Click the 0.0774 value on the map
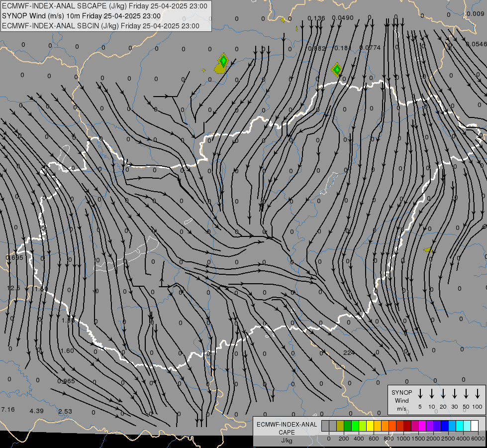 (370, 48)
